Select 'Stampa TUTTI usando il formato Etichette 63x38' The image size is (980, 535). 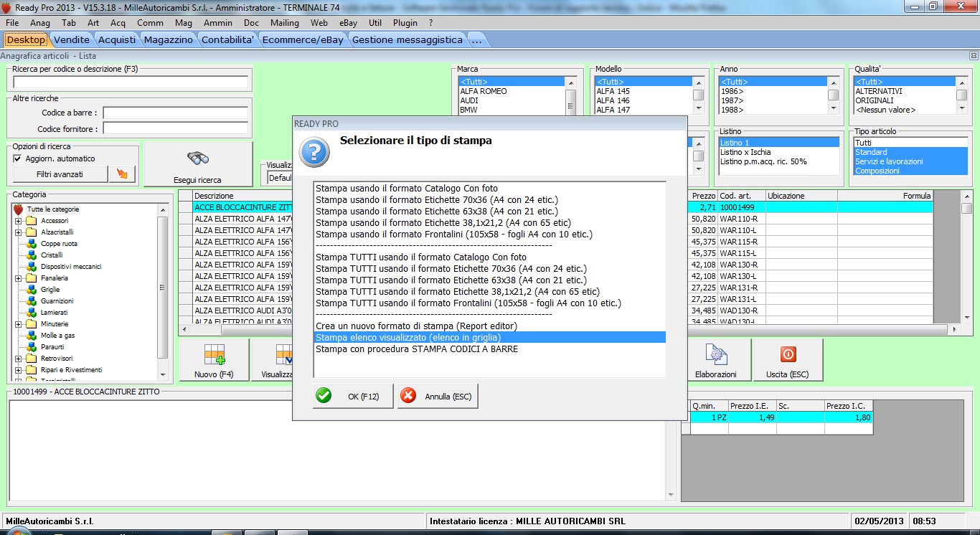click(x=490, y=280)
